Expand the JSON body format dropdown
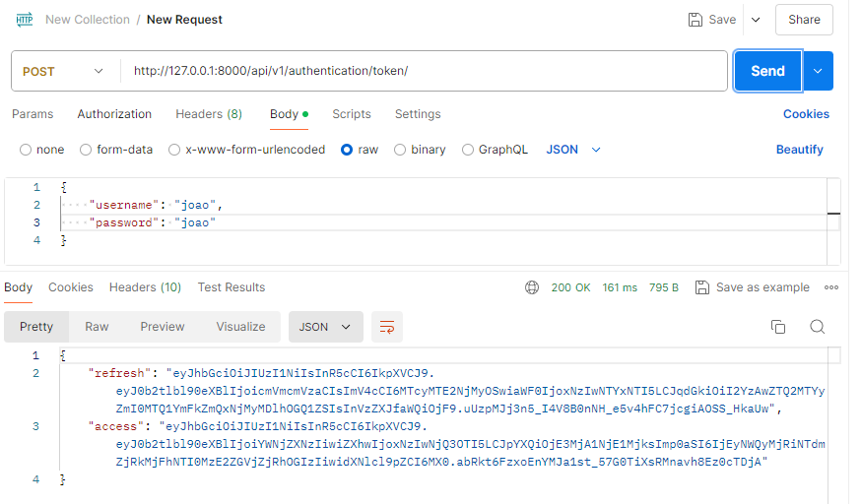 (573, 150)
